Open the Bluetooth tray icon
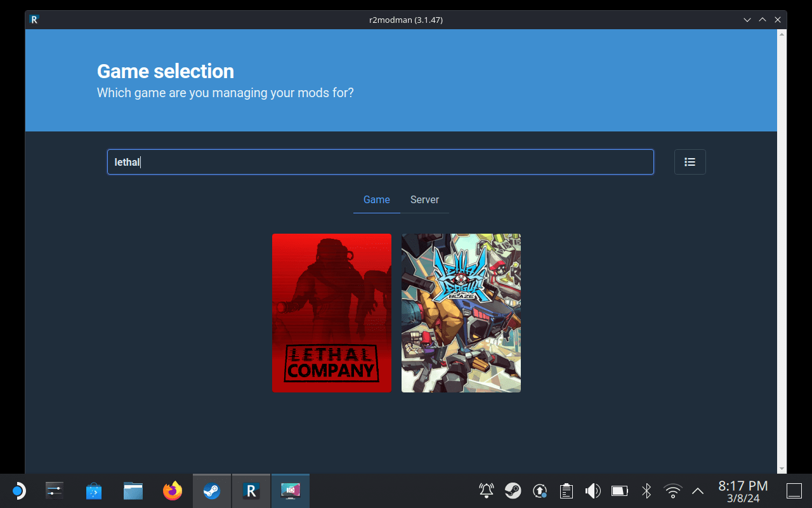 tap(646, 491)
